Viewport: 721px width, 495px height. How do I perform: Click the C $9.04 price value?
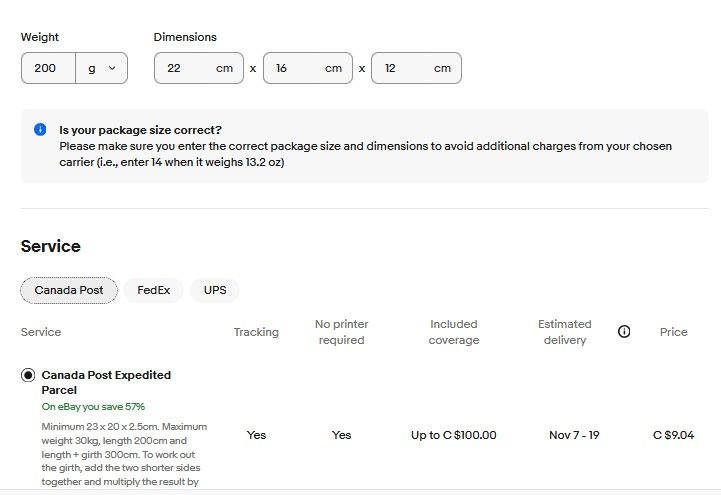pyautogui.click(x=673, y=435)
